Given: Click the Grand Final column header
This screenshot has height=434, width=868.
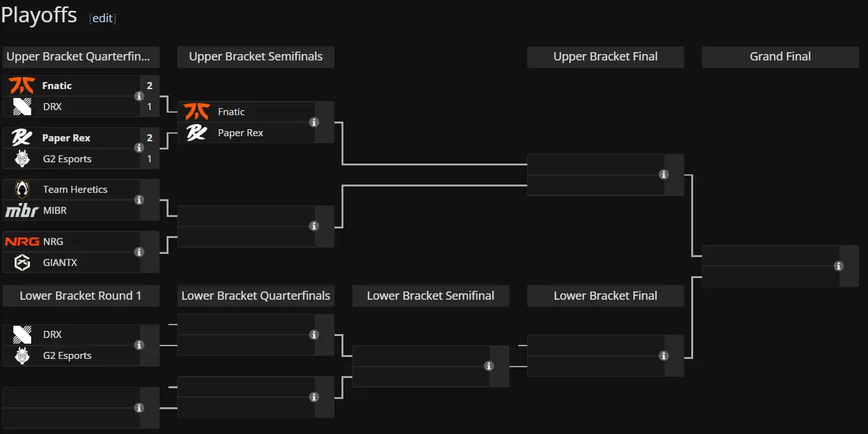Looking at the screenshot, I should tap(780, 57).
